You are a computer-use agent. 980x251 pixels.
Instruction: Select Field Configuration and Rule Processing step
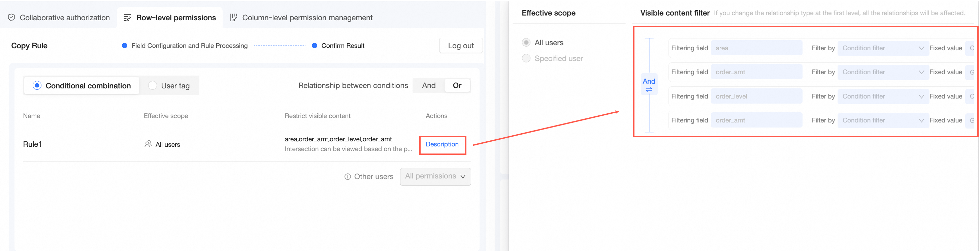coord(185,46)
